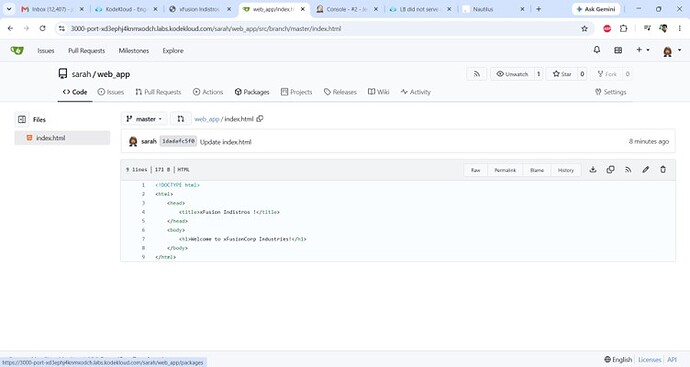Screen dimensions: 690x367
Task: View the Raw file
Action: coord(476,170)
